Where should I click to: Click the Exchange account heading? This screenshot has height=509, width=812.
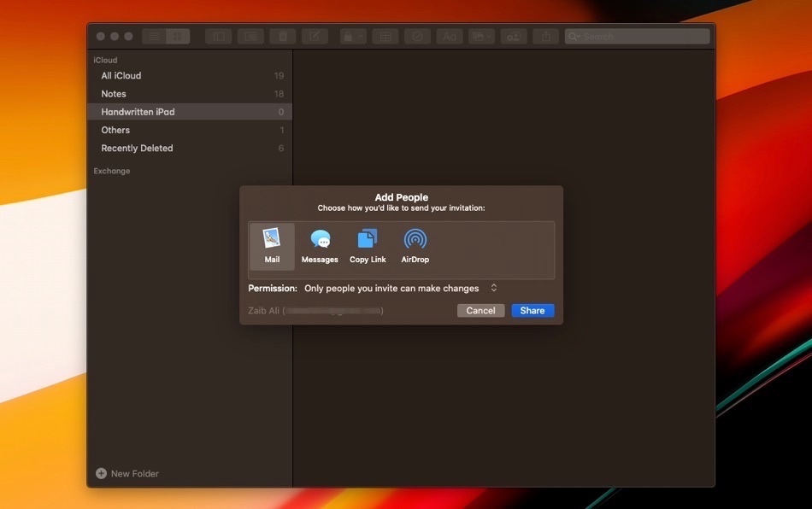click(x=112, y=171)
